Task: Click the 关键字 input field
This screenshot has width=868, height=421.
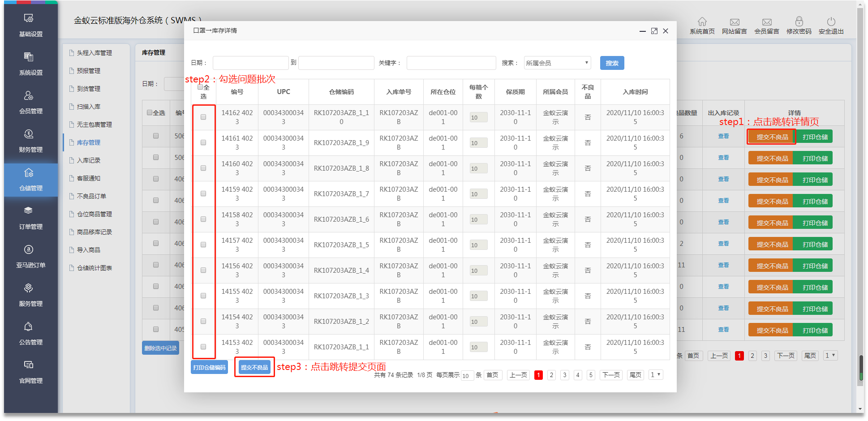Action: (451, 63)
